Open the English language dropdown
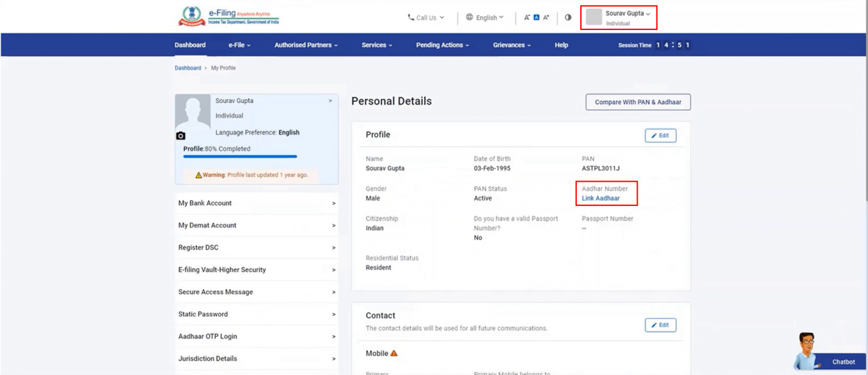 coord(485,17)
